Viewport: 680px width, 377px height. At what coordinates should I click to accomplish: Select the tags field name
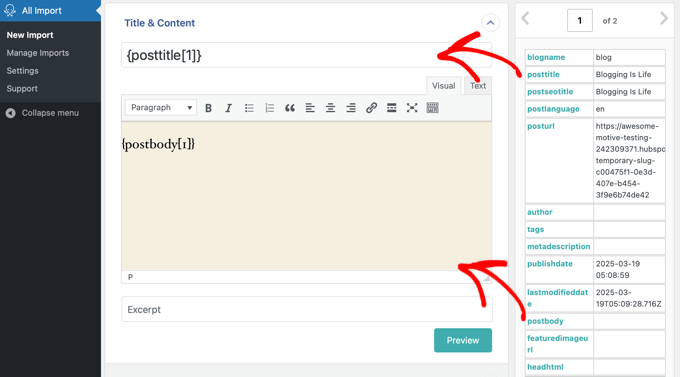click(536, 229)
